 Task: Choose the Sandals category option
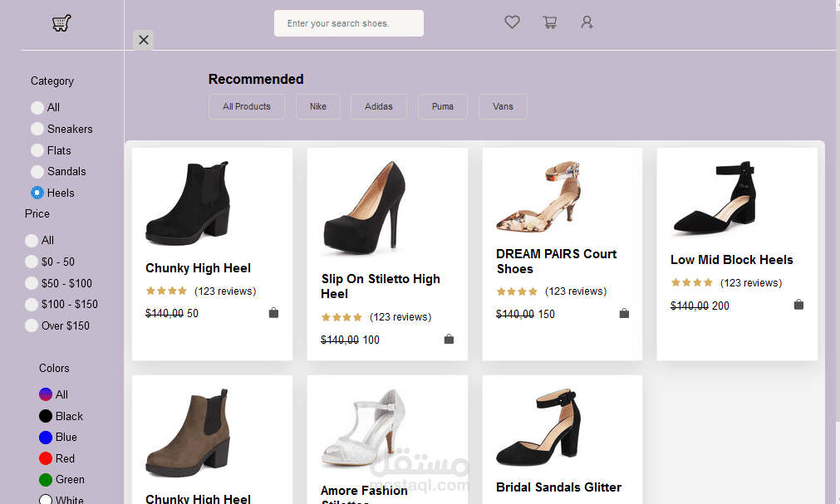pyautogui.click(x=37, y=172)
